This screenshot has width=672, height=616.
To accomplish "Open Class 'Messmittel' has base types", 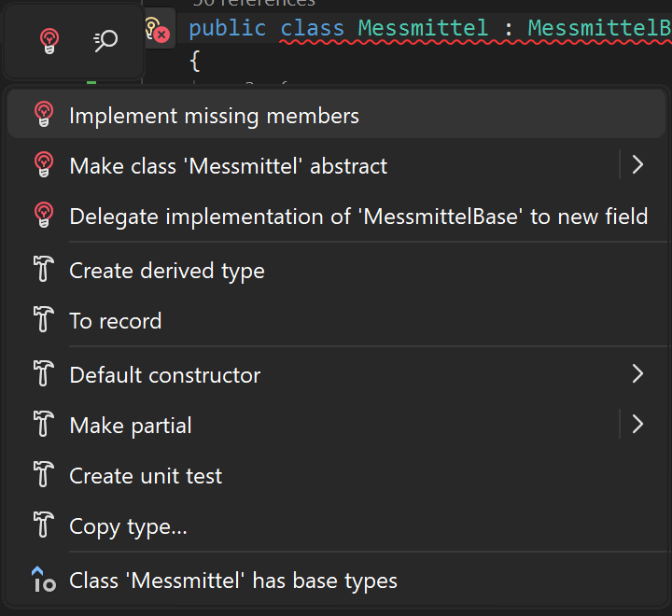I will click(336, 581).
